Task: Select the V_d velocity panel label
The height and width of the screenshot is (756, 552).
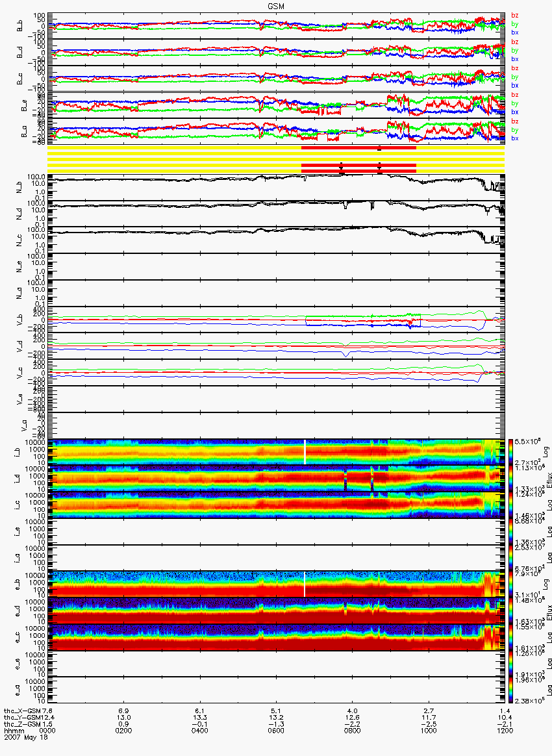Action: [20, 346]
